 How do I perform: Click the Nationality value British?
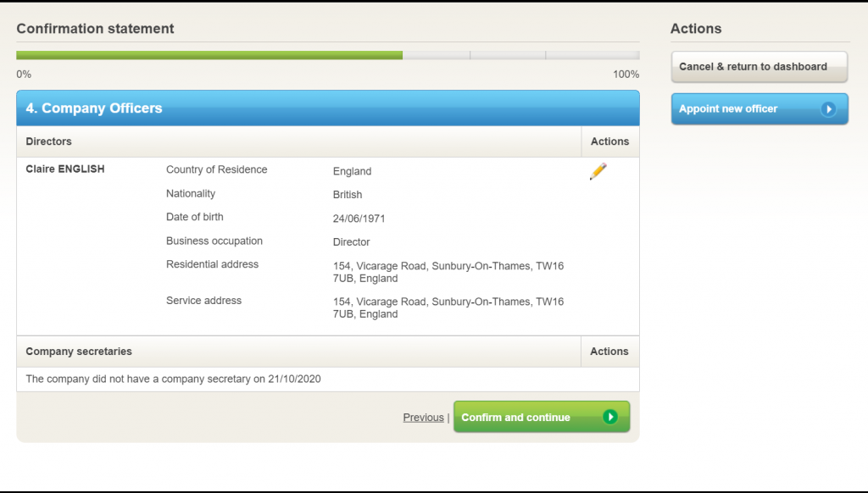348,195
